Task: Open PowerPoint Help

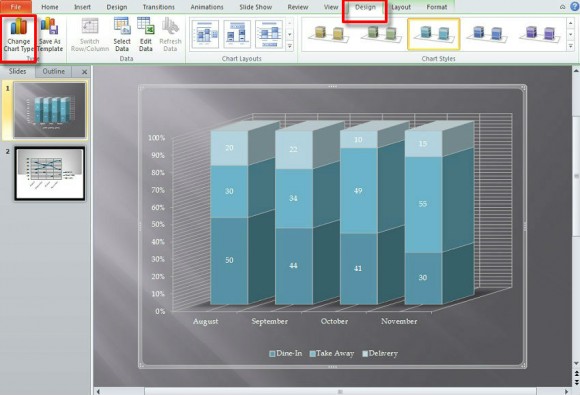Action: [x=574, y=6]
